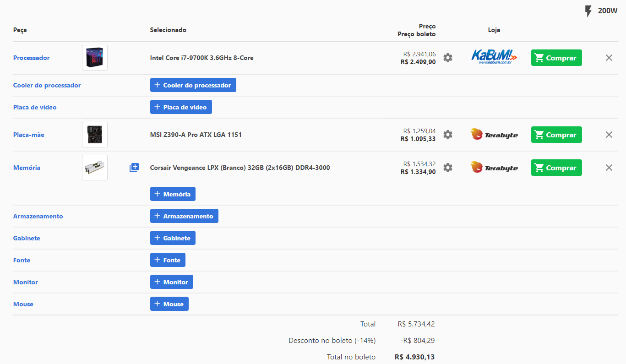Buy the Corsair Vengeance LPX memory
Image resolution: width=626 pixels, height=364 pixels.
click(x=556, y=168)
